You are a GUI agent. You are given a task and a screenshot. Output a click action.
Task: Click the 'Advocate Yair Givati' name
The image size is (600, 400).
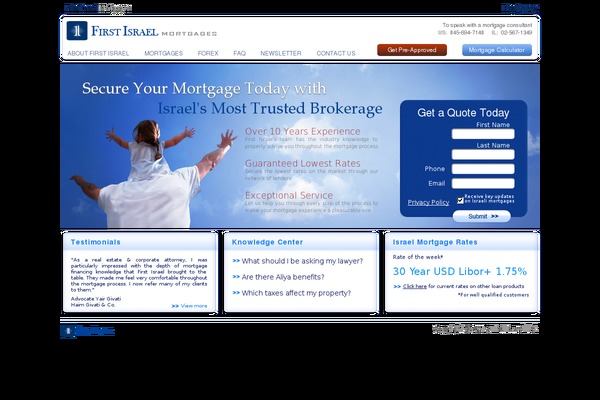[96, 299]
